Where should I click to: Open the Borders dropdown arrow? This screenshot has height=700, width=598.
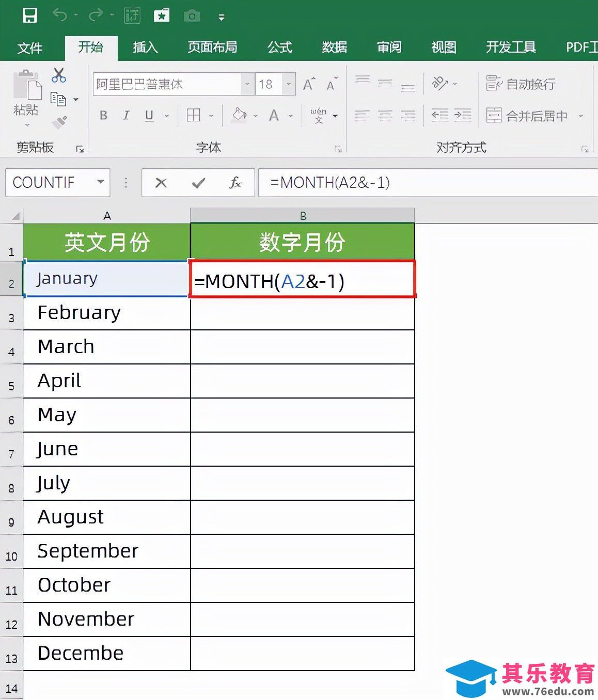211,116
